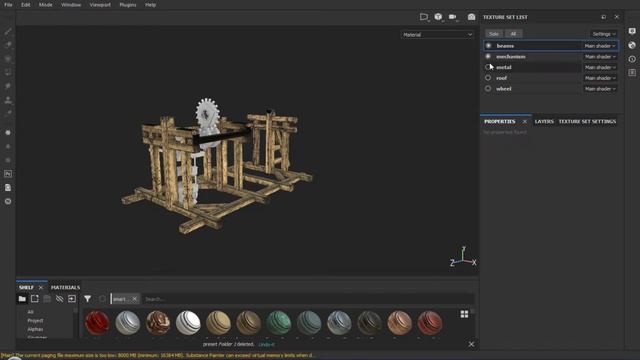The height and width of the screenshot is (360, 640).
Task: Open the Texture Set List Settings dropdown
Action: (x=604, y=34)
